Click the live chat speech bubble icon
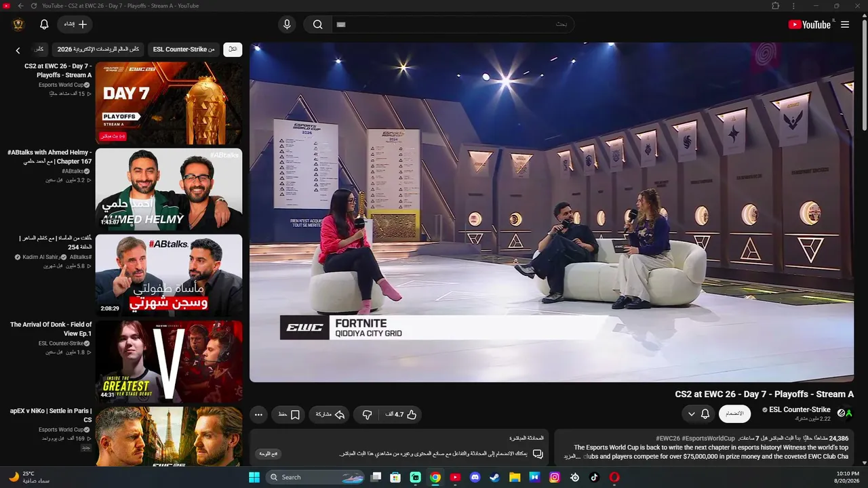 click(538, 453)
